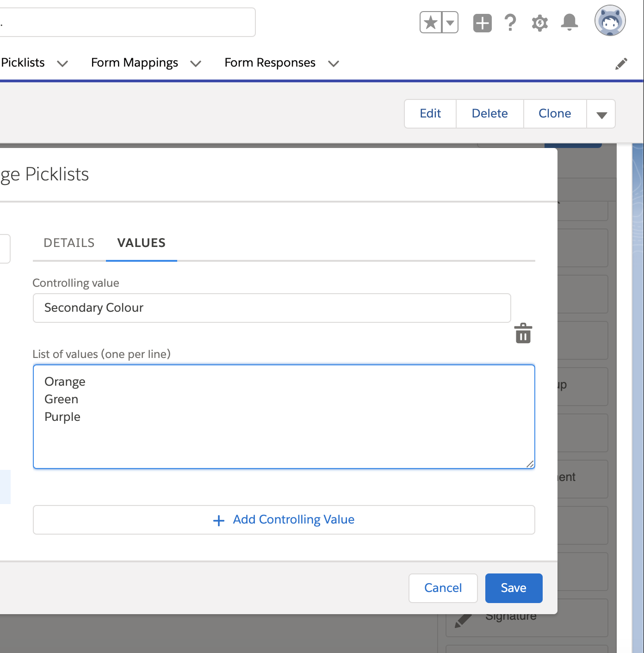
Task: Click the Edit button
Action: [430, 114]
